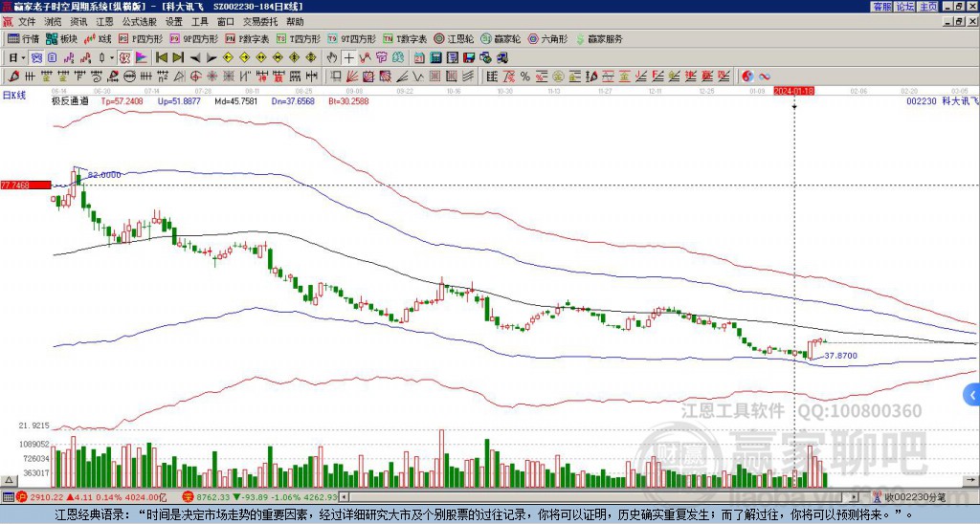
Task: Click the 2024-01-18 date marker on timeline
Action: coord(794,91)
